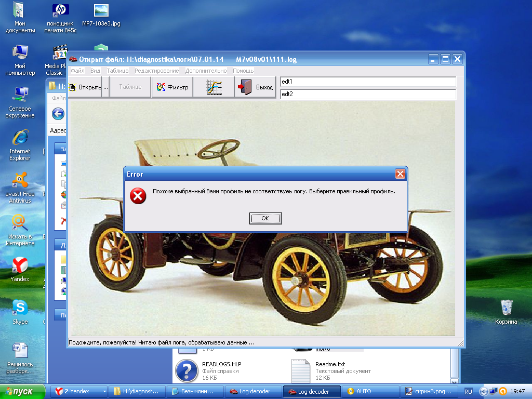Open Сетевое окружение desktop icon

pyautogui.click(x=20, y=102)
